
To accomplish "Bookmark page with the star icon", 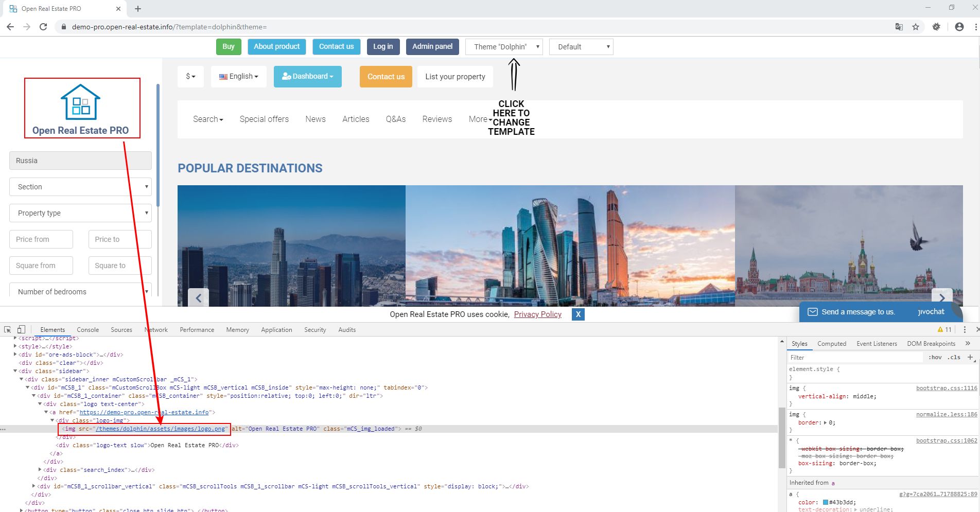I will pyautogui.click(x=916, y=27).
